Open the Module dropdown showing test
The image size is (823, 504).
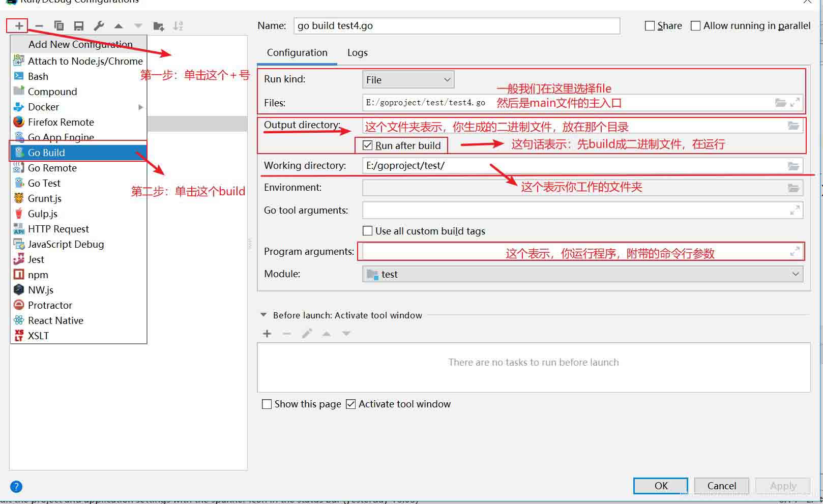coord(582,274)
